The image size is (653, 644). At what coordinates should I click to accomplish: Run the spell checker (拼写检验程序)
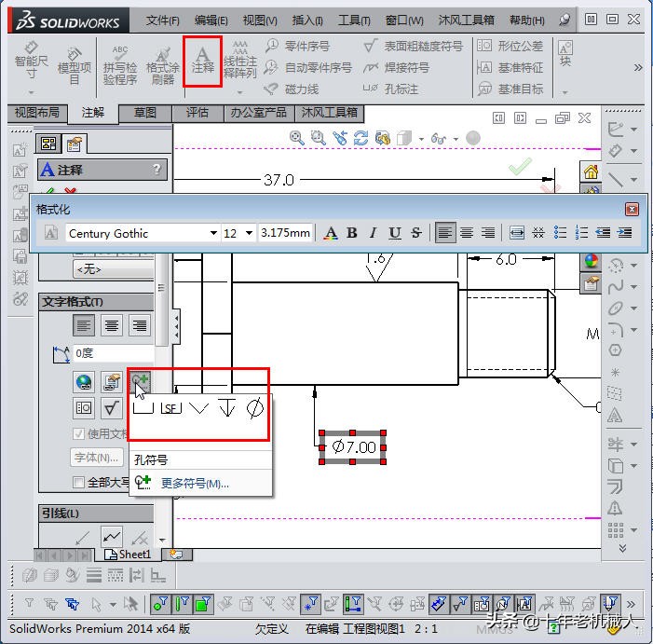[120, 66]
